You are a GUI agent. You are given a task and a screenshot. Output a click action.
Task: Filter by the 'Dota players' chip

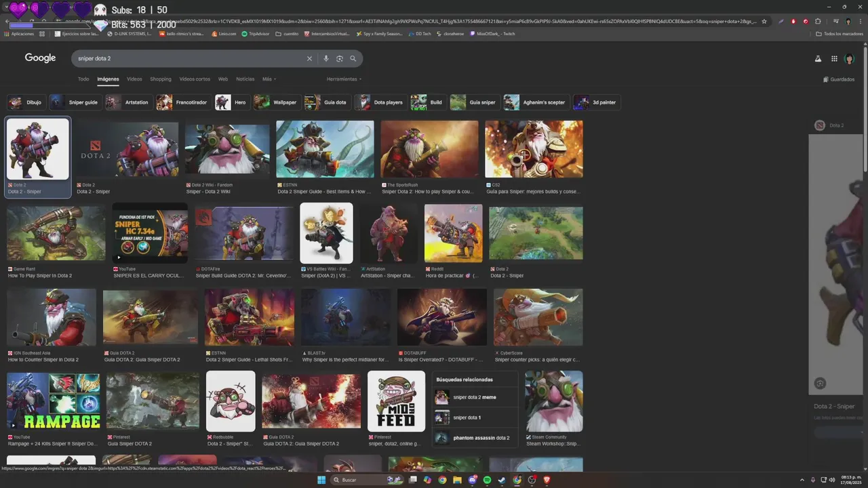coord(380,102)
